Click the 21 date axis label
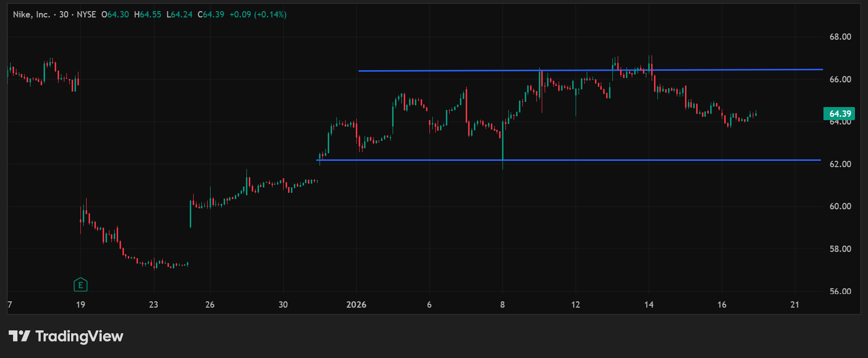This screenshot has width=868, height=358. coord(795,305)
